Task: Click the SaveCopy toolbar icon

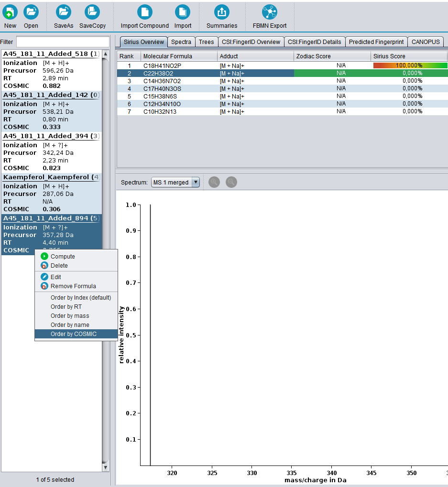Action: [x=92, y=12]
